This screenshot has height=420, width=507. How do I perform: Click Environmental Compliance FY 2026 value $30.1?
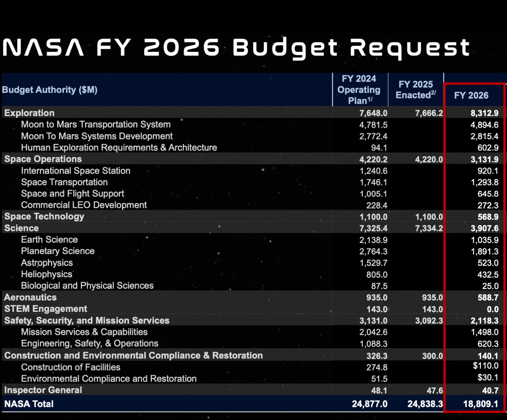point(488,378)
